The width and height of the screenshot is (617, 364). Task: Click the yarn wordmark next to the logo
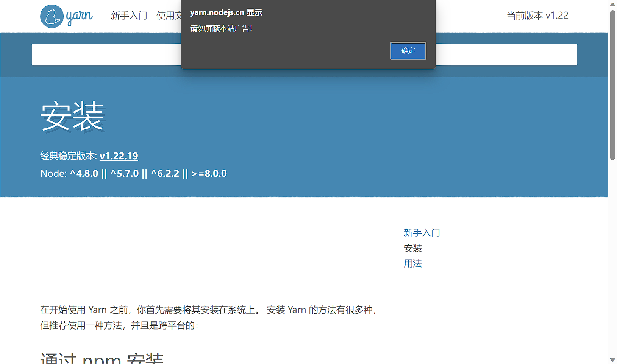click(79, 16)
